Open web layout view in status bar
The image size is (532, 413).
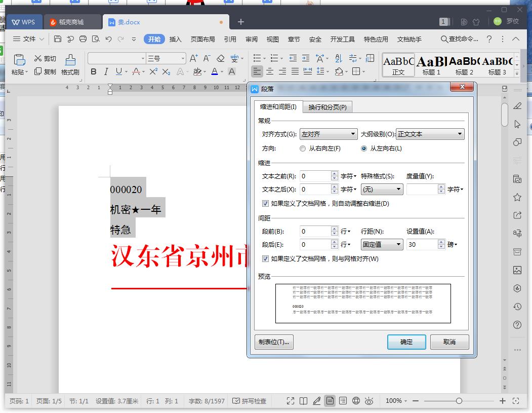(356, 401)
